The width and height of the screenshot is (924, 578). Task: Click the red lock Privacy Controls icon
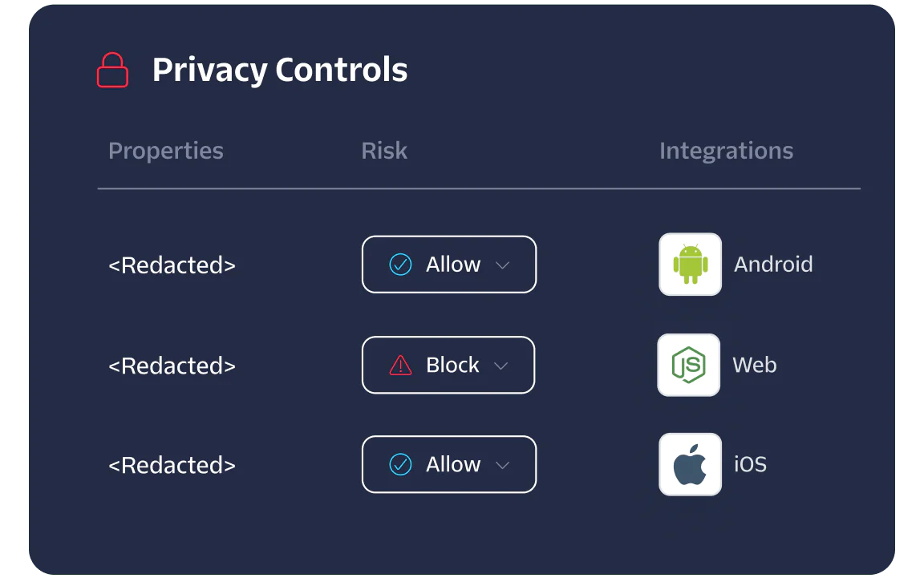point(112,70)
